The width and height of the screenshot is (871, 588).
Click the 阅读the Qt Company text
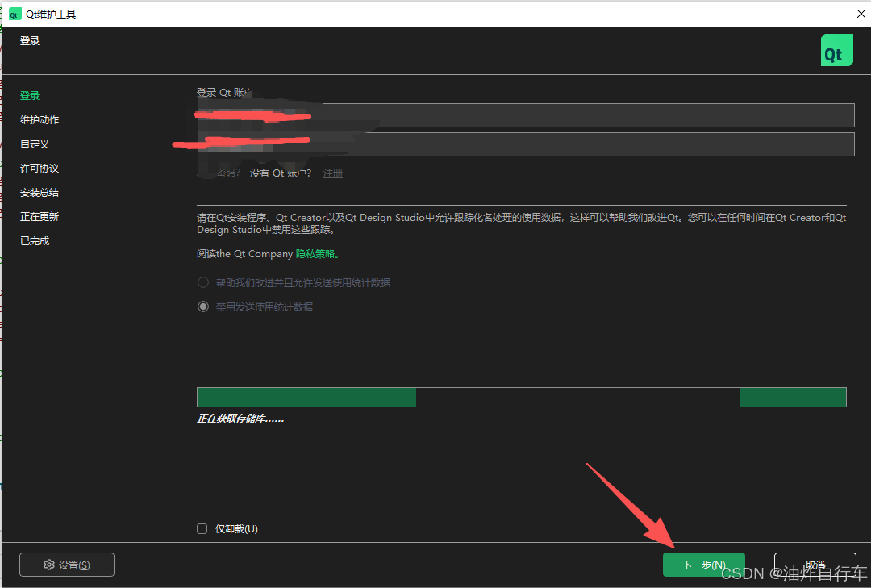tap(244, 254)
